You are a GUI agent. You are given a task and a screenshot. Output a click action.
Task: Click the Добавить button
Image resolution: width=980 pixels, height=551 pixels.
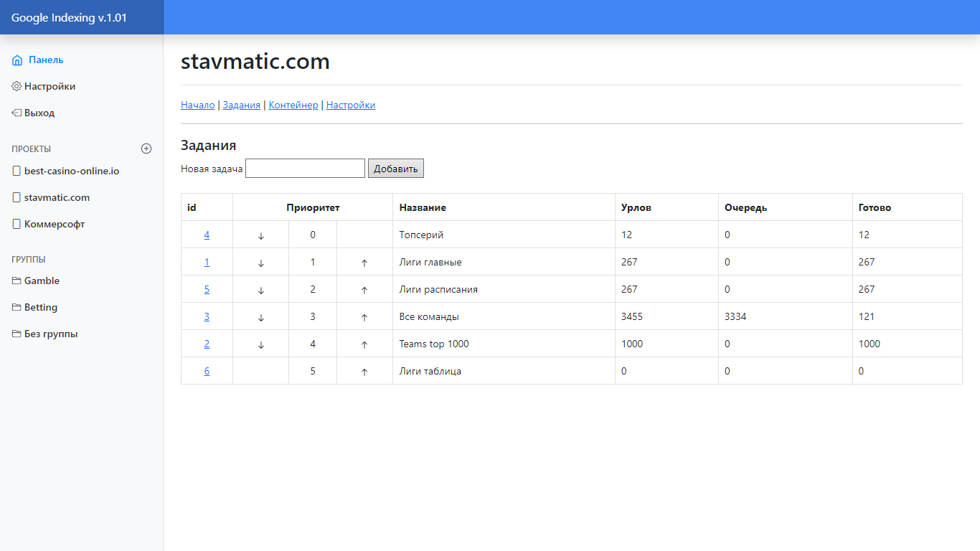(396, 169)
